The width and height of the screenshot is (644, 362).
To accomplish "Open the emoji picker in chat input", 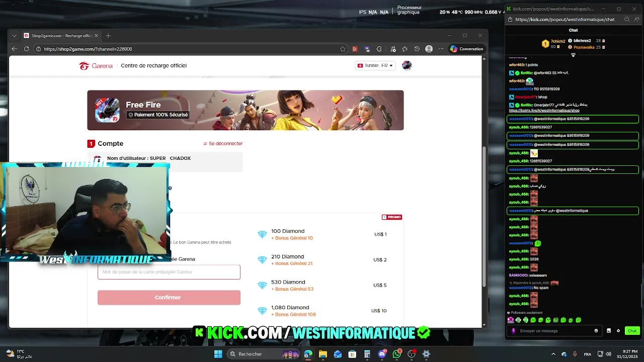I will (x=596, y=331).
